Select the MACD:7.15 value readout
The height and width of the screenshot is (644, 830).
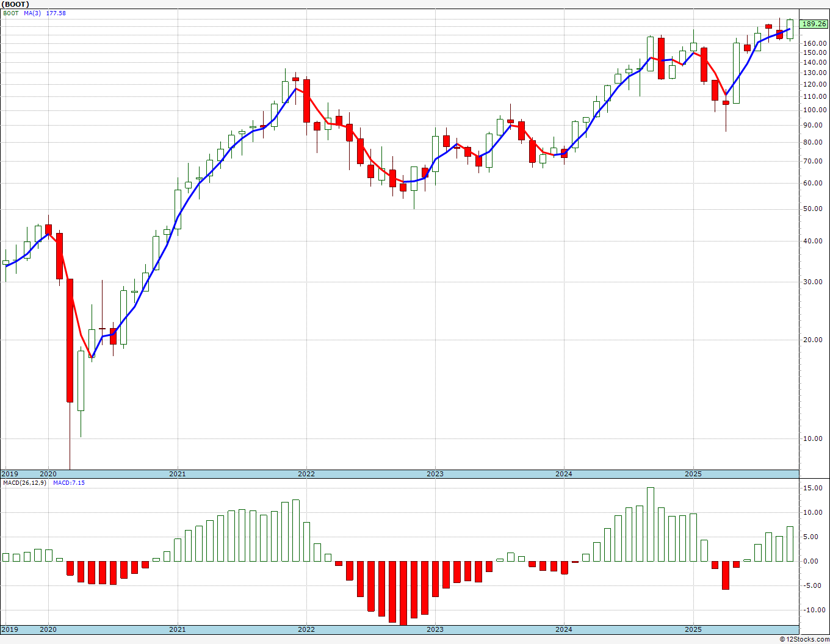pos(69,483)
